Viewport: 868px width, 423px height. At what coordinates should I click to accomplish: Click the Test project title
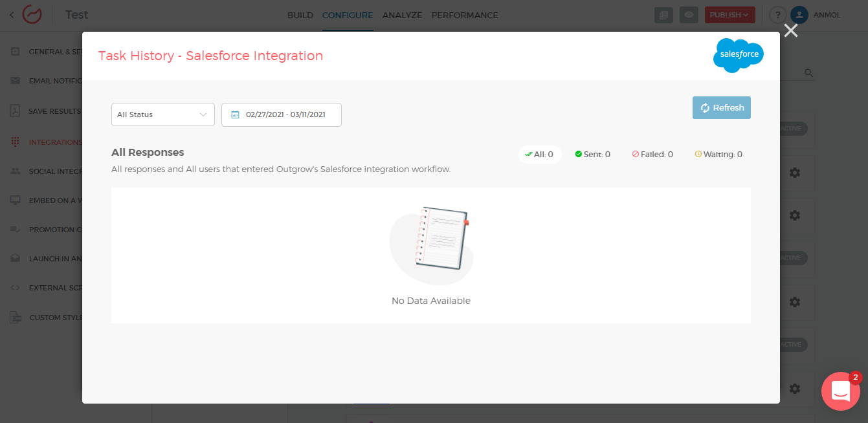coord(76,15)
